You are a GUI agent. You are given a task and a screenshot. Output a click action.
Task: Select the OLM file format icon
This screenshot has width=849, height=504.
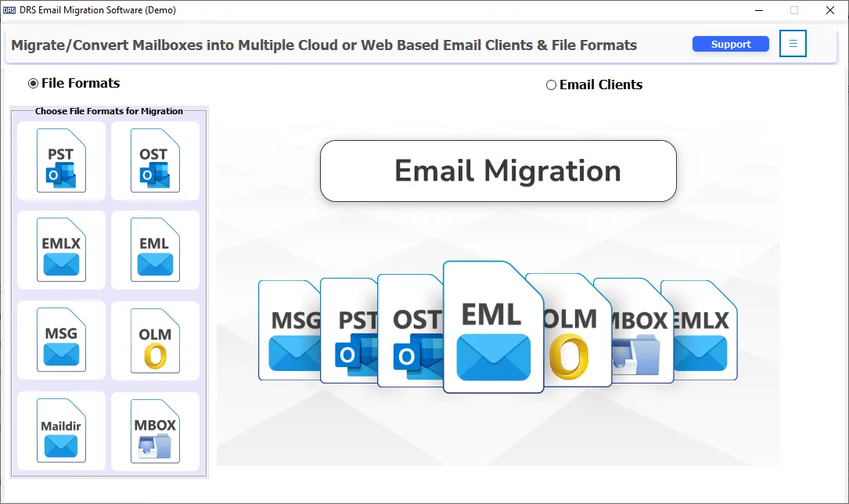(155, 340)
